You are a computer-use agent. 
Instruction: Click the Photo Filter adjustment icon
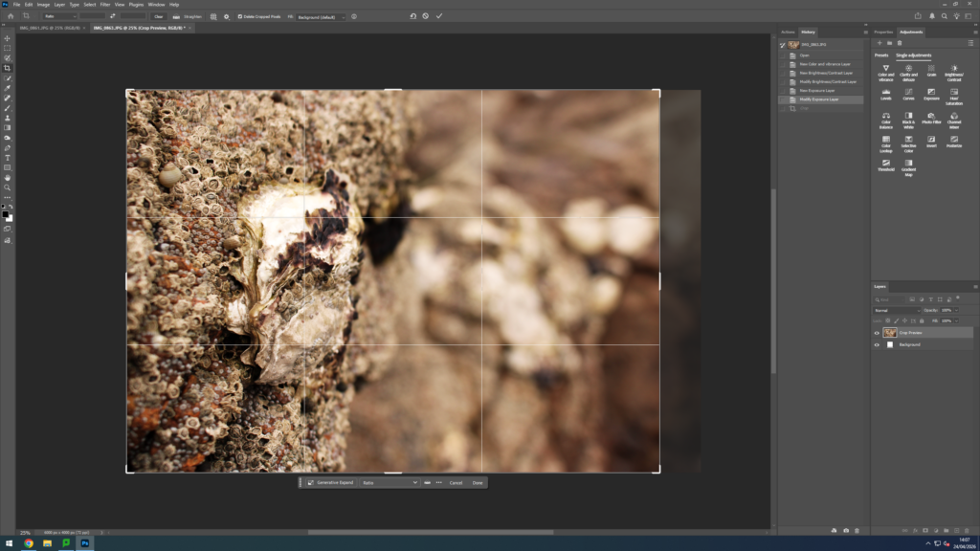931,118
